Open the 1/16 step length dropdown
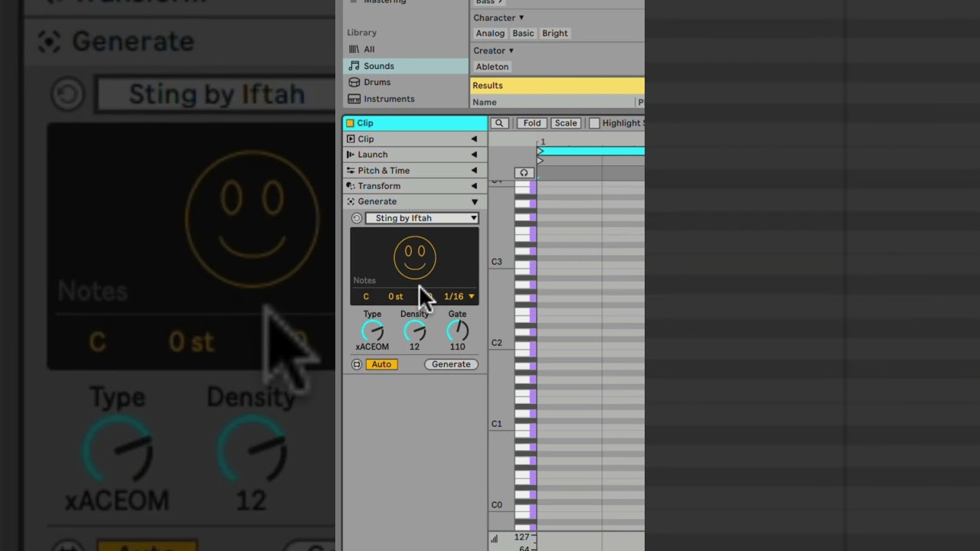Image resolution: width=980 pixels, height=551 pixels. pyautogui.click(x=459, y=296)
